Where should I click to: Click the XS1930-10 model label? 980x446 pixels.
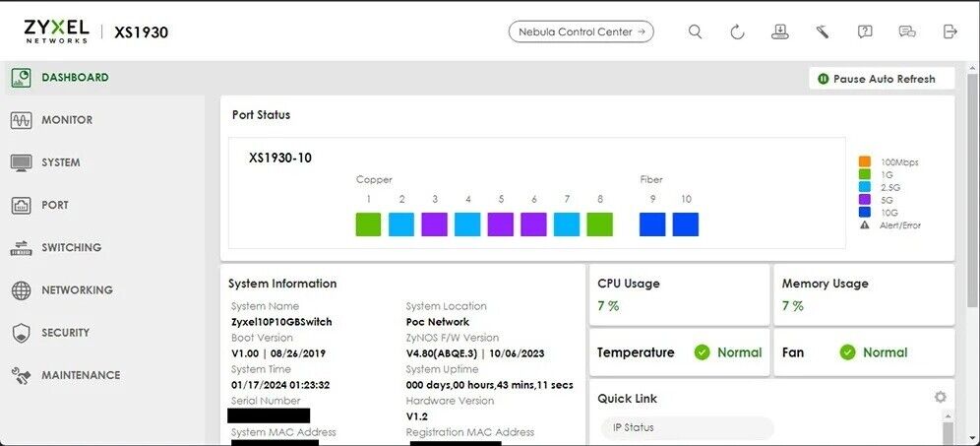click(x=280, y=159)
